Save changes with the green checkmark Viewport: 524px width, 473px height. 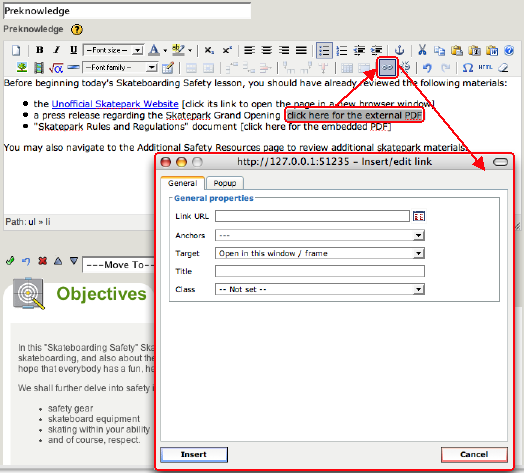[10, 261]
